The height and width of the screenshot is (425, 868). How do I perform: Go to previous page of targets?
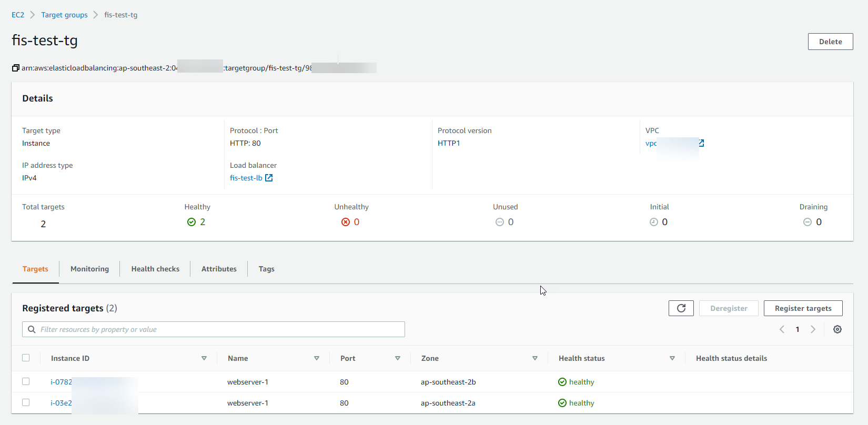pyautogui.click(x=782, y=329)
